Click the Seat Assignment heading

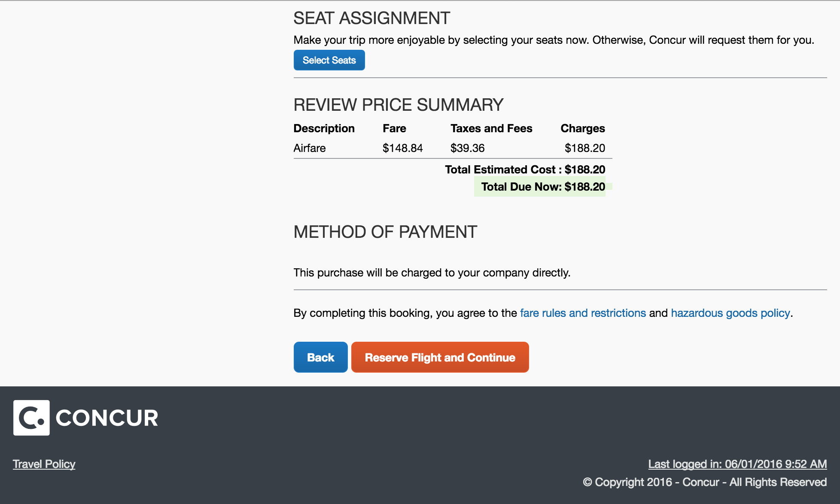pos(371,18)
